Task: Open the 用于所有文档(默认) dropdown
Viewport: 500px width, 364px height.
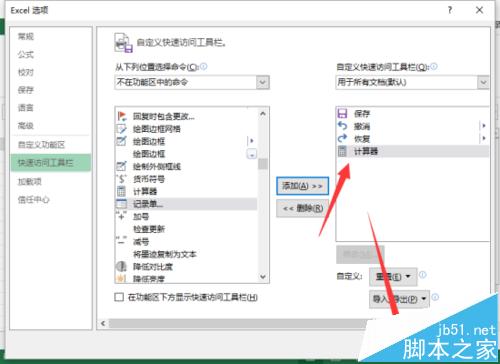Action: (483, 82)
